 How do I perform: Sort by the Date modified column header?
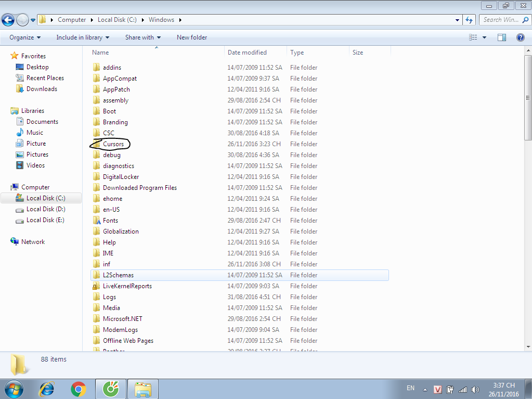point(247,53)
